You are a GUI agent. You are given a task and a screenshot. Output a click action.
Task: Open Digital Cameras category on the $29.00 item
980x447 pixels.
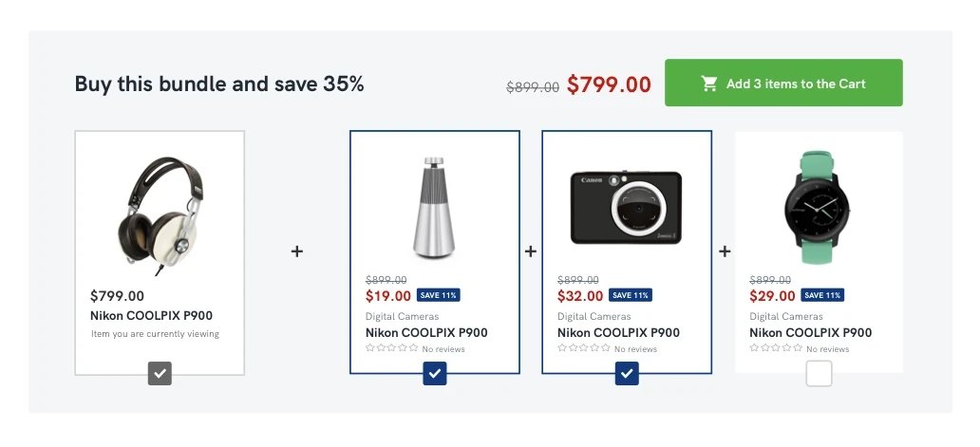click(787, 317)
